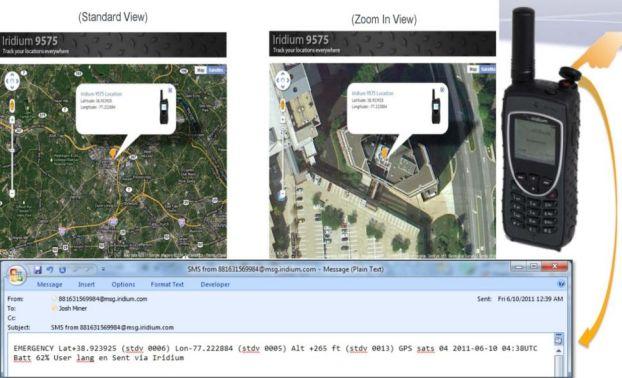Click the Josh Miner recipient name
This screenshot has width=622, height=378.
(73, 308)
